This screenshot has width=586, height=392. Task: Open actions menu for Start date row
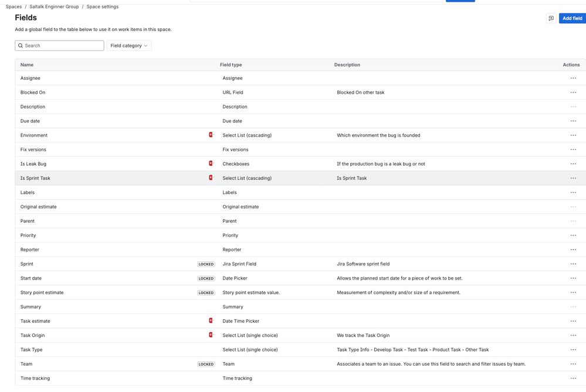click(573, 278)
